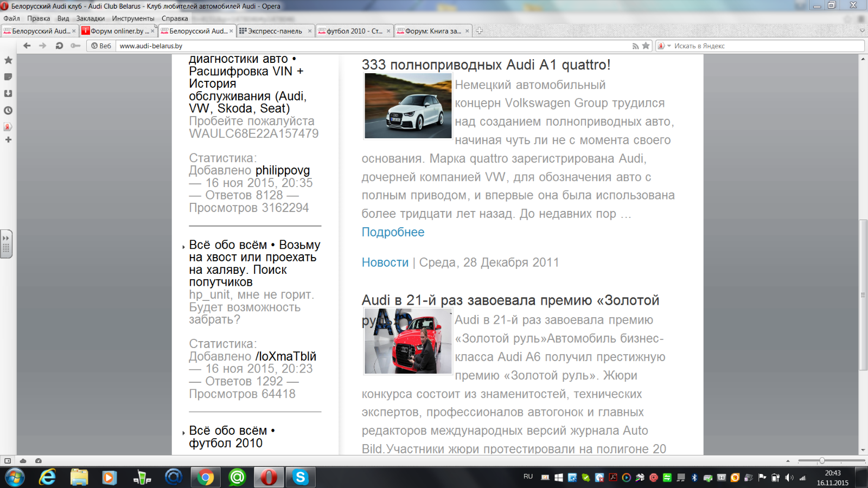Click the Bluetooth tray icon
868x488 pixels.
pyautogui.click(x=694, y=478)
